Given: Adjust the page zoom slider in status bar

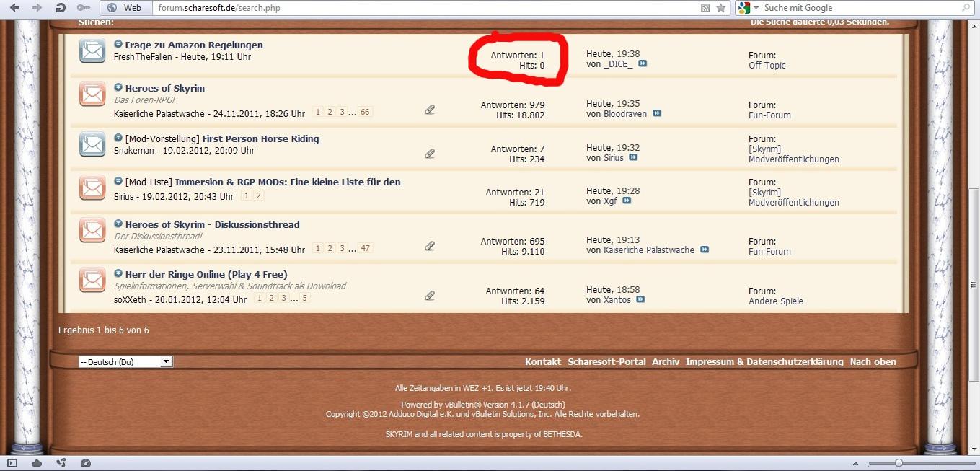Looking at the screenshot, I should coord(899,463).
